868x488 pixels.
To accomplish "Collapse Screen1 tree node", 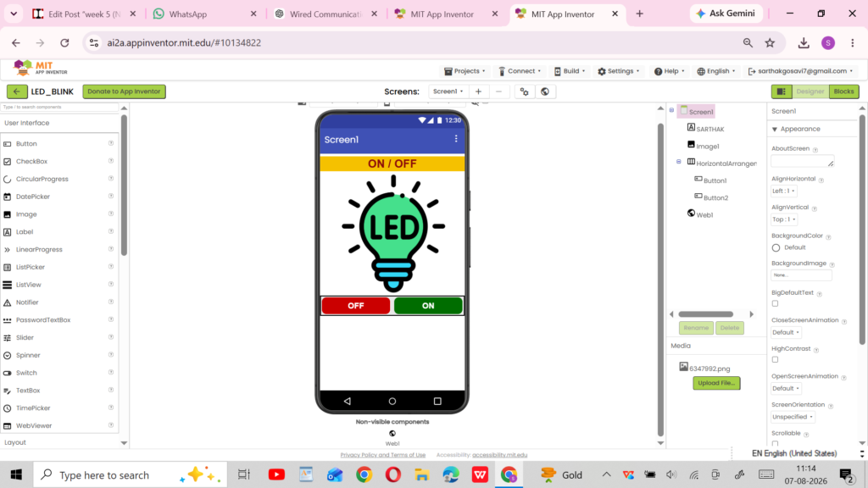I will (x=671, y=110).
